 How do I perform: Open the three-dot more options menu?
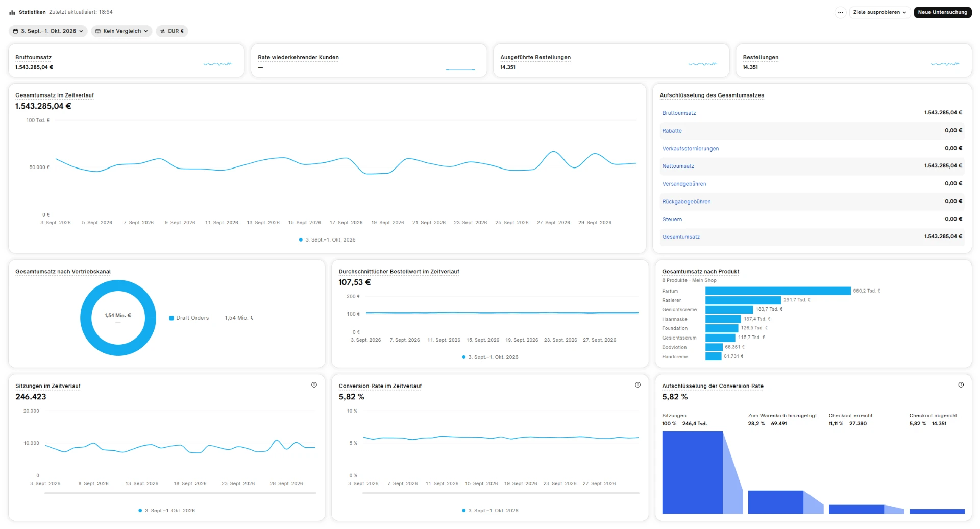point(840,12)
